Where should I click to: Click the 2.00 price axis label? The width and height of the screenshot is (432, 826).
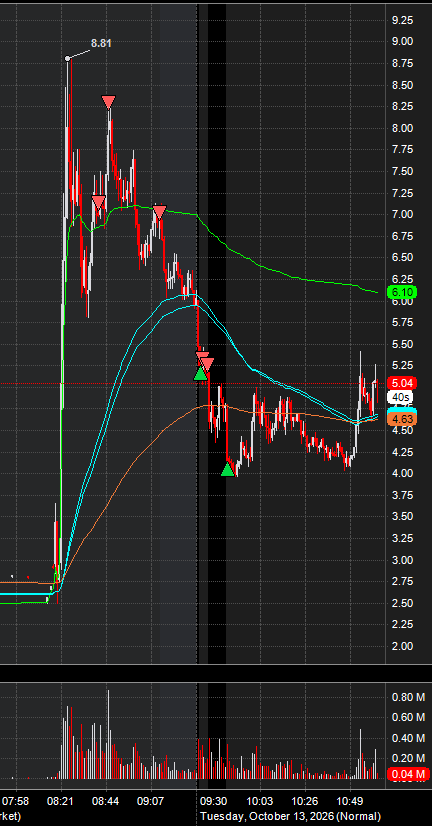click(x=402, y=646)
